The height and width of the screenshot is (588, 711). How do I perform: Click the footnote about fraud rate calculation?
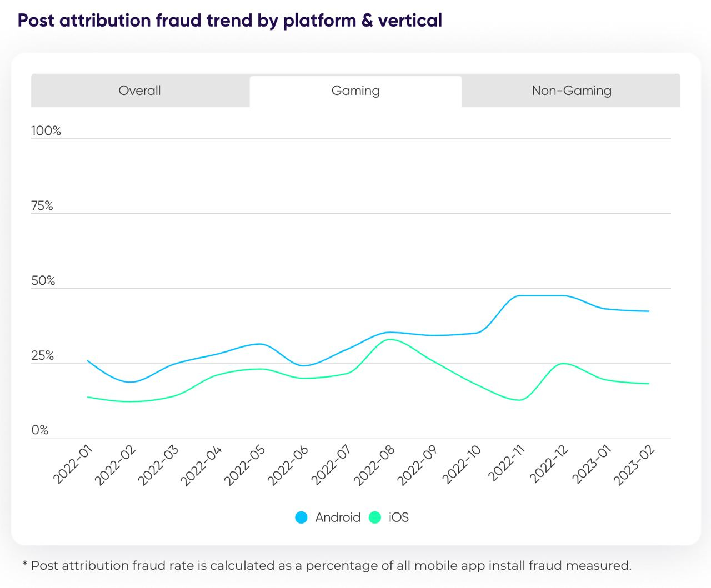327,565
